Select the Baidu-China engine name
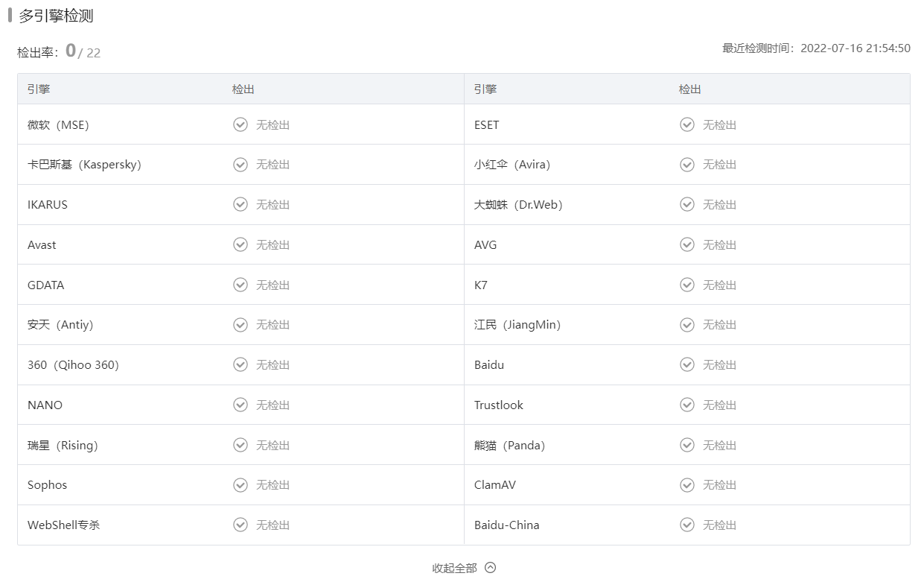 (x=507, y=525)
